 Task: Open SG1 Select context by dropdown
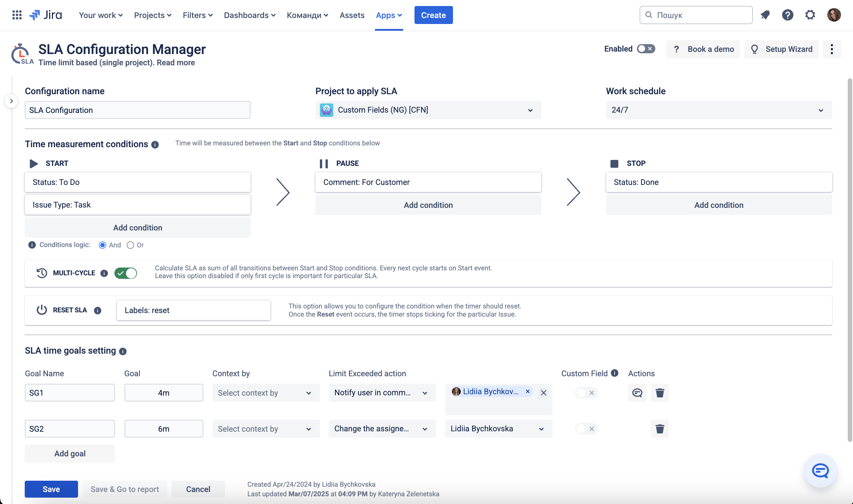click(x=266, y=393)
